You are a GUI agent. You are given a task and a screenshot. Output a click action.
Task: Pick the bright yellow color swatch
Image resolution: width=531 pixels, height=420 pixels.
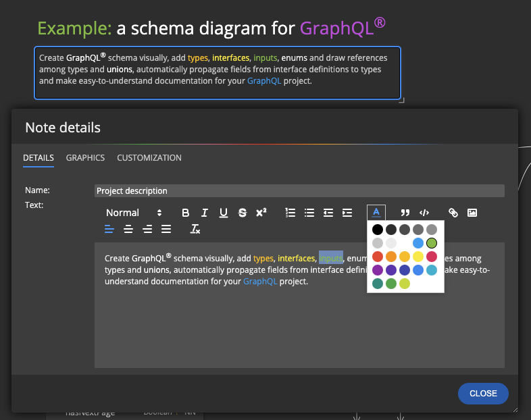click(418, 257)
